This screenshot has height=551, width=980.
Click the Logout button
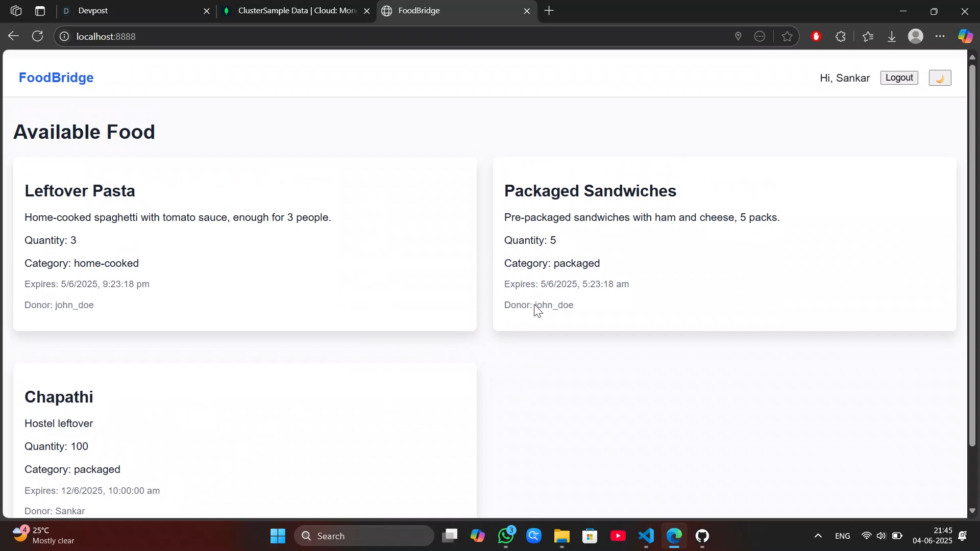coord(899,78)
